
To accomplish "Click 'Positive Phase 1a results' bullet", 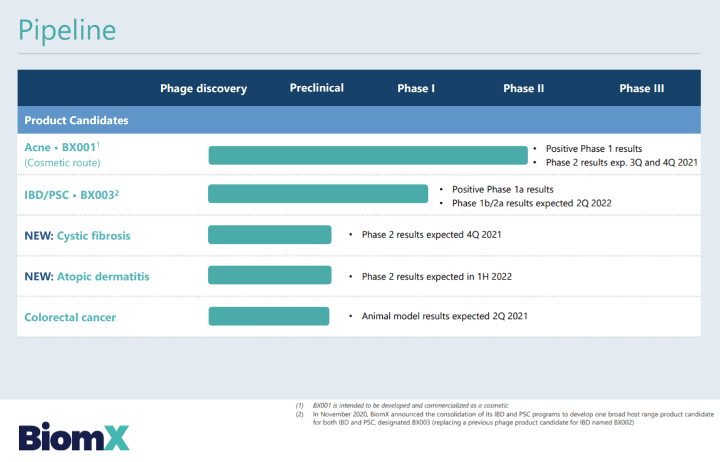I will click(x=502, y=189).
